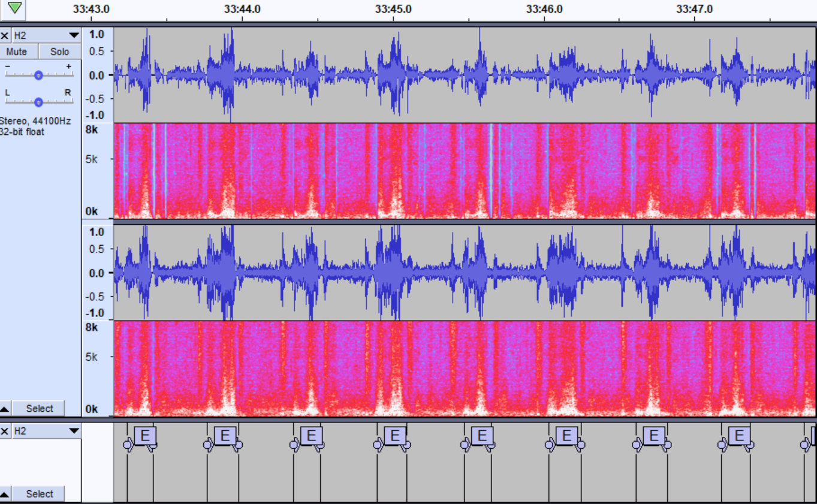This screenshot has width=817, height=504.
Task: Select the first E label
Action: click(x=144, y=436)
